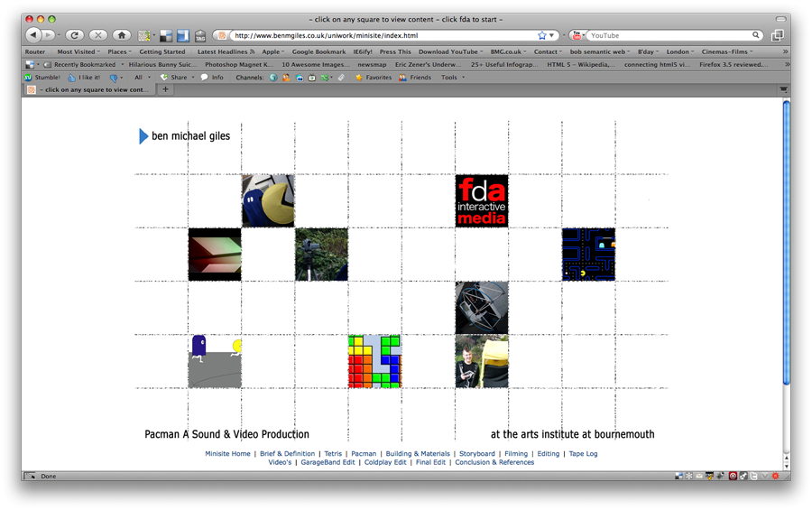Click the Pacman maze game thumbnail
The width and height of the screenshot is (812, 510).
point(589,255)
